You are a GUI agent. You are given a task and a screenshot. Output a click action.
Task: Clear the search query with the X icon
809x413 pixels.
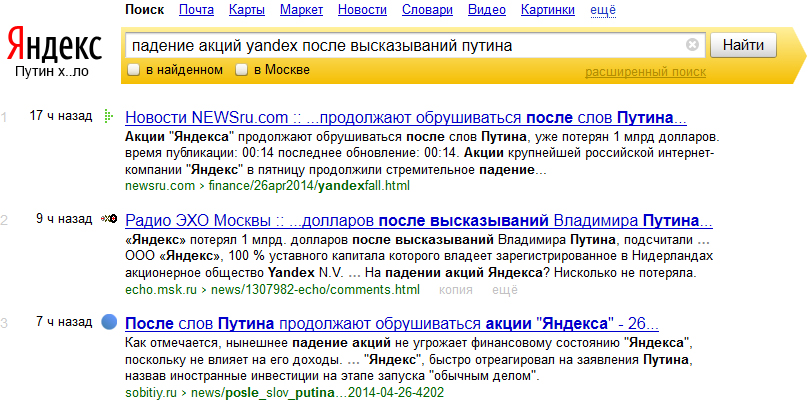click(692, 45)
